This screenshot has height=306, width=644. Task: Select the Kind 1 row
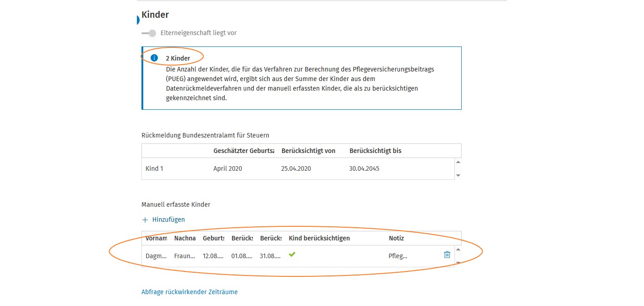154,168
